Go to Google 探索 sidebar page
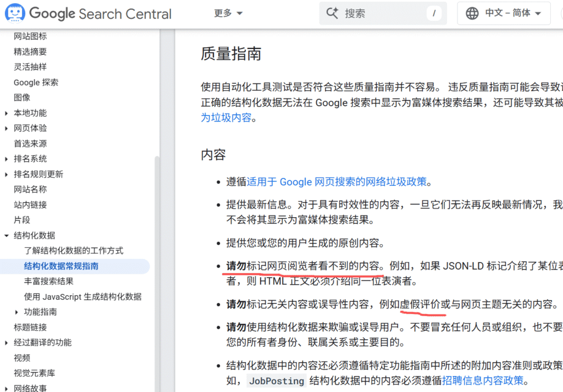Viewport: 563px width, 392px height. click(x=36, y=82)
